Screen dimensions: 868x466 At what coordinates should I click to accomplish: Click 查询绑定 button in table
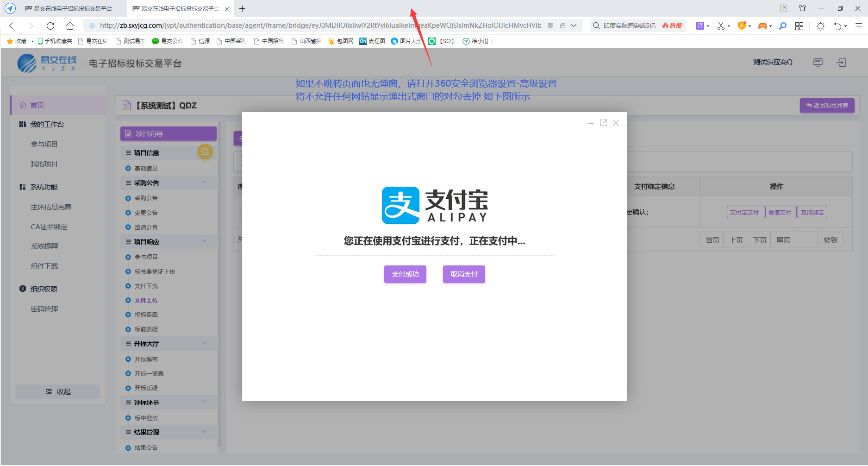[x=812, y=212]
